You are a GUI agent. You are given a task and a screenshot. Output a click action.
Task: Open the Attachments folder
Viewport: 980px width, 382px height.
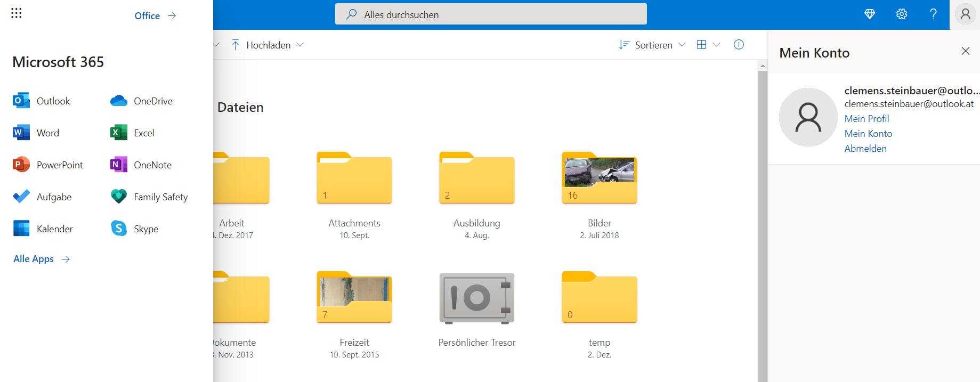(354, 178)
